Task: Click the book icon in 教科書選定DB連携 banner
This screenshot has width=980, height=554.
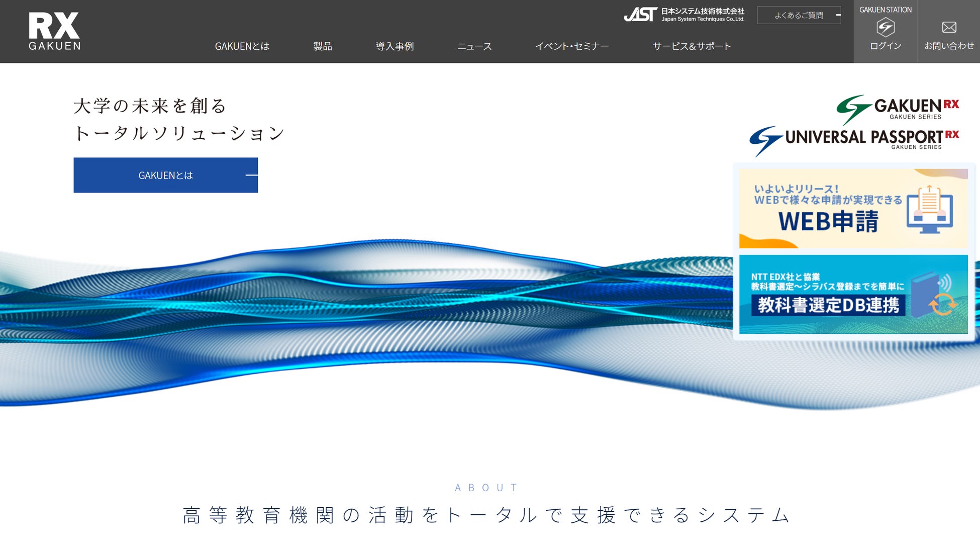Action: pyautogui.click(x=925, y=294)
